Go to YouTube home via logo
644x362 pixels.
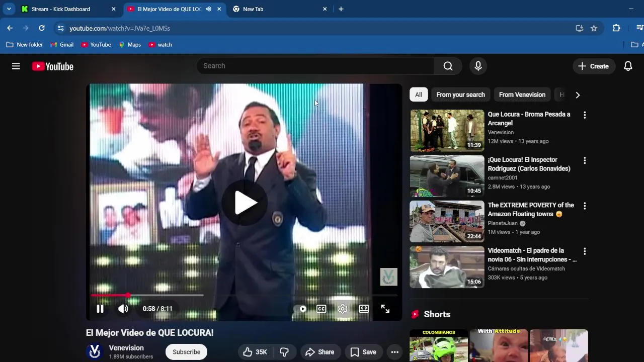pos(53,66)
